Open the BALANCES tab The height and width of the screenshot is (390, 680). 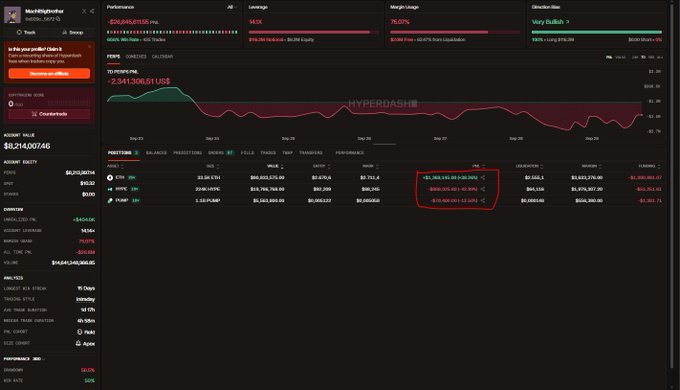[x=156, y=153]
